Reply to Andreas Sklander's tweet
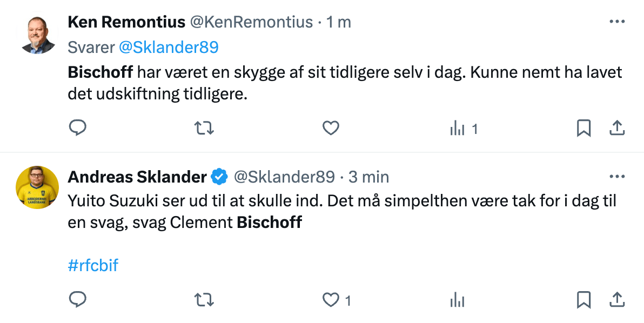644x323 pixels. (77, 300)
